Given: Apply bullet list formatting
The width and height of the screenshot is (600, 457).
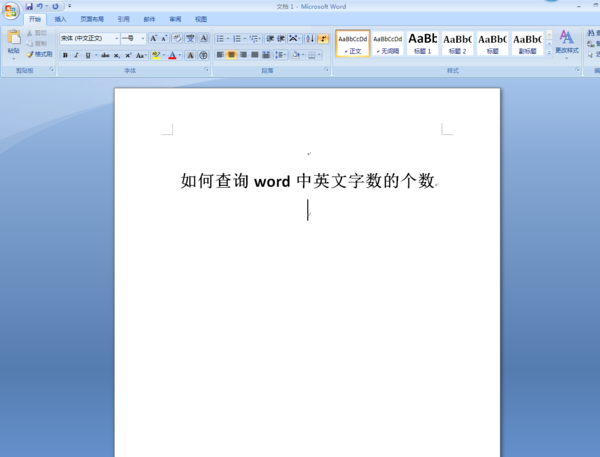Looking at the screenshot, I should (x=222, y=39).
